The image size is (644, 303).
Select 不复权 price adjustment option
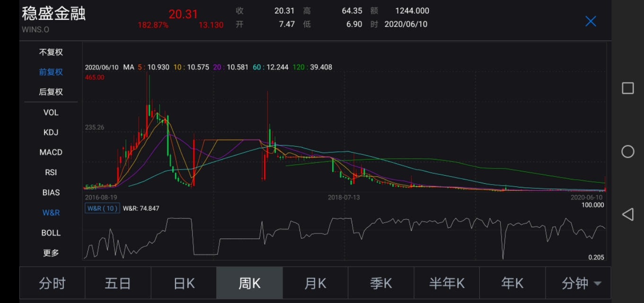pyautogui.click(x=51, y=52)
